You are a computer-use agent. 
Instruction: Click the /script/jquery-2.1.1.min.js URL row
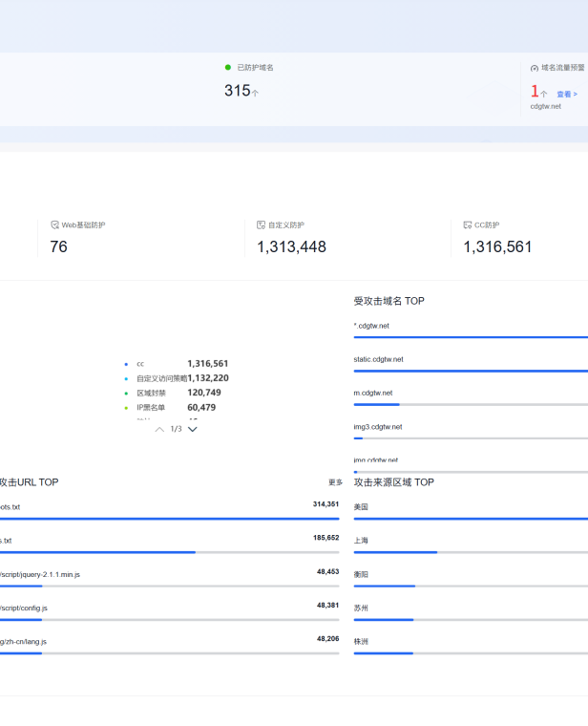(x=40, y=575)
